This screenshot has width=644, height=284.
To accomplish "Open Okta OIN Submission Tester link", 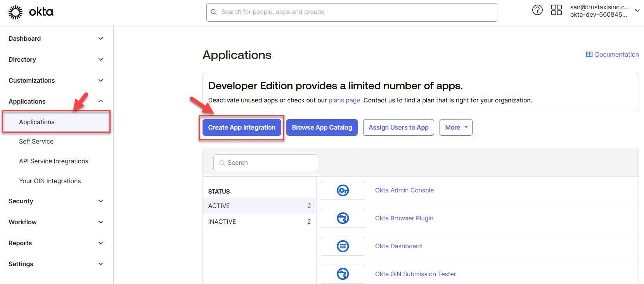I will click(415, 274).
